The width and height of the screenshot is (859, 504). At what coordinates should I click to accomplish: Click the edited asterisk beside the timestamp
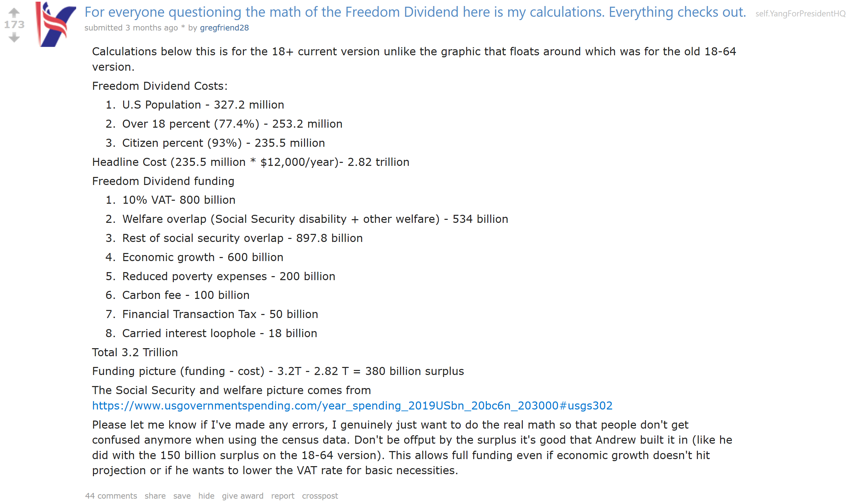tap(183, 27)
